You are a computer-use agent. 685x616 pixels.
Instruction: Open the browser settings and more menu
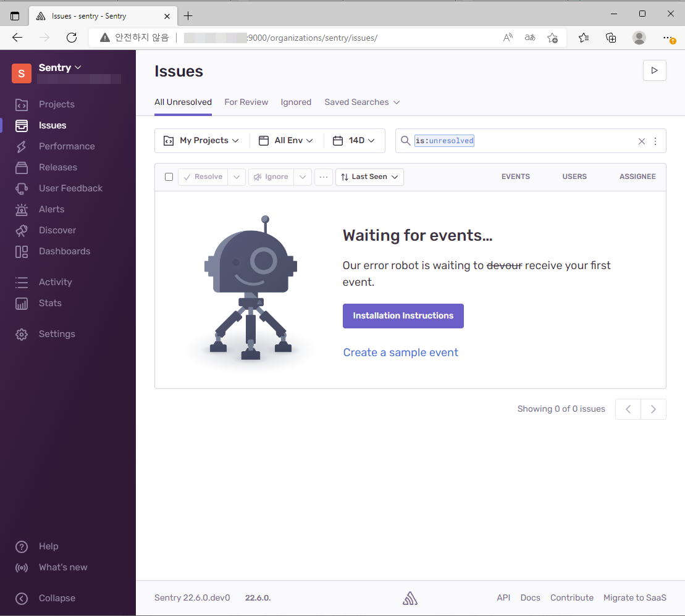(x=668, y=38)
